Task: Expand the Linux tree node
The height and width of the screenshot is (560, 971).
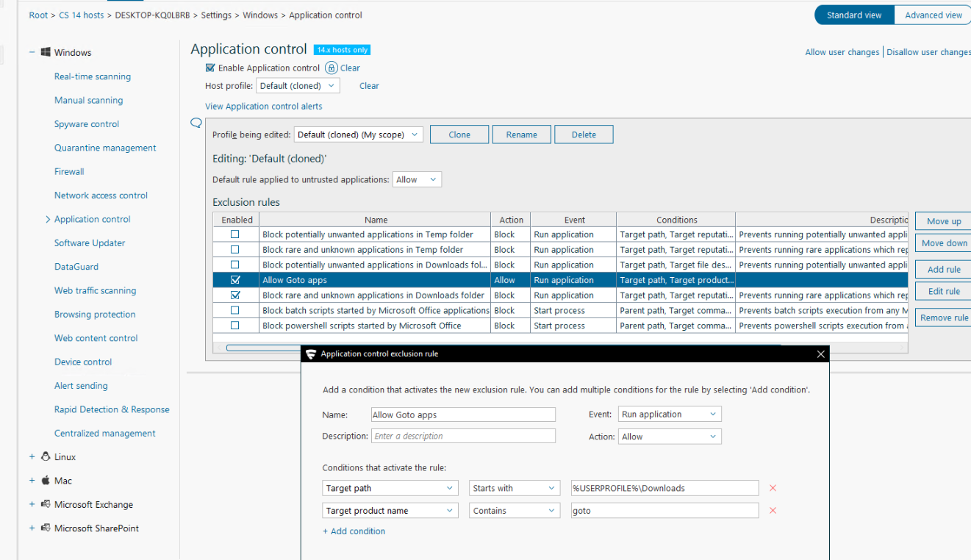Action: coord(32,456)
